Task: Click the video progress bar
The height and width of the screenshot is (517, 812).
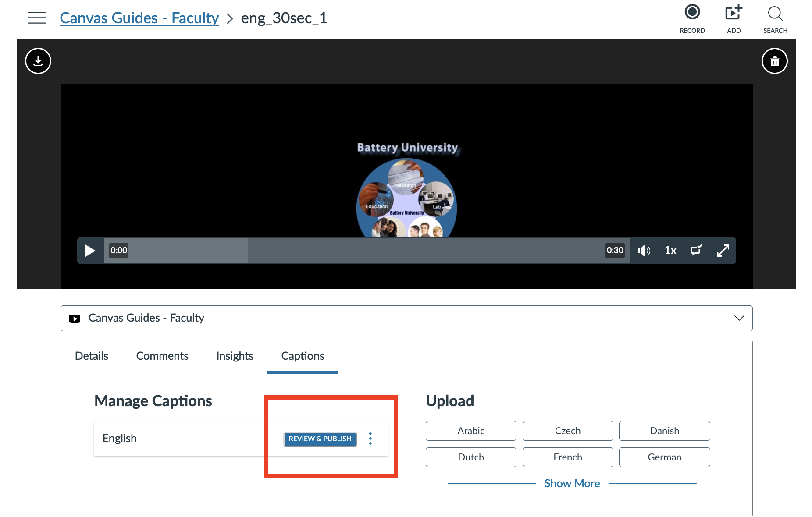Action: 366,251
